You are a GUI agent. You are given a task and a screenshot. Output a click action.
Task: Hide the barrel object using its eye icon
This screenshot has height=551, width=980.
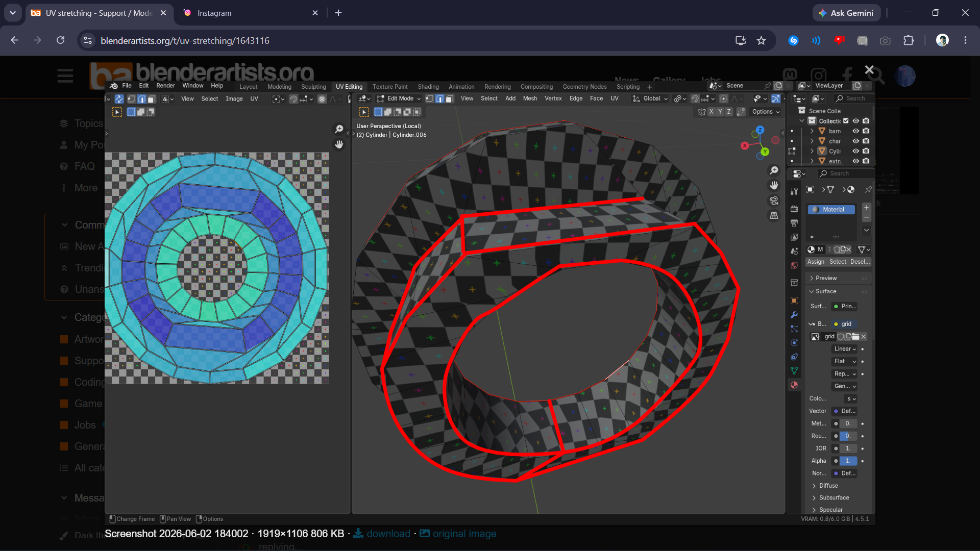pyautogui.click(x=856, y=131)
